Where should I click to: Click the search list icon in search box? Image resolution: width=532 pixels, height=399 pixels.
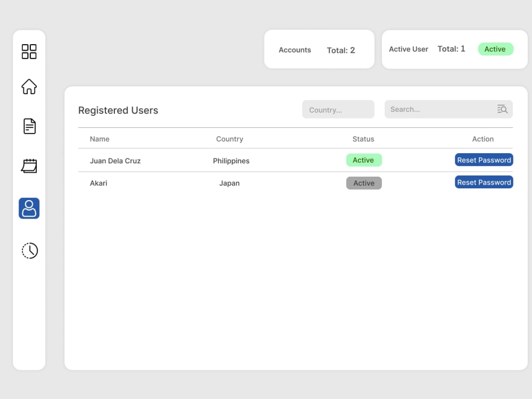502,109
